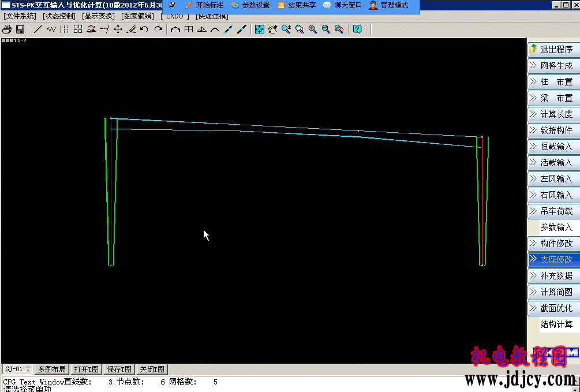The height and width of the screenshot is (392, 580).
Task: Click the zoom in red-plus magnifier
Action: pyautogui.click(x=313, y=29)
